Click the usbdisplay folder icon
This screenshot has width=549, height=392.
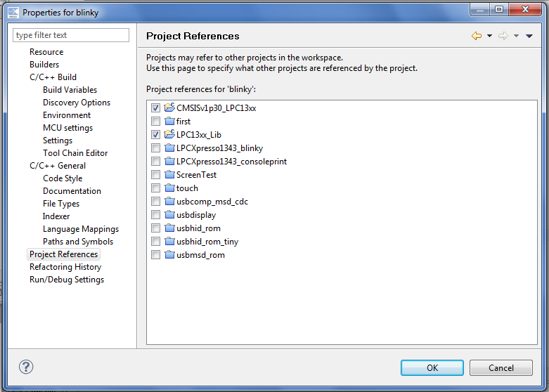point(169,215)
